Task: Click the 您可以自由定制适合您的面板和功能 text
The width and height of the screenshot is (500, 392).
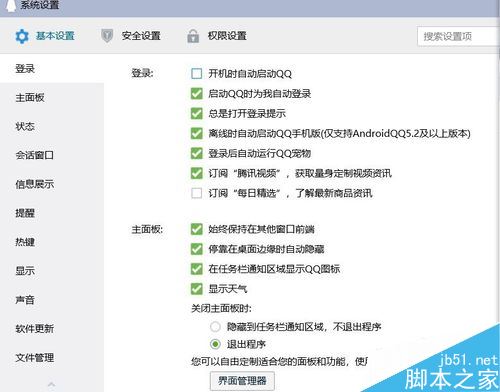Action: 268,361
